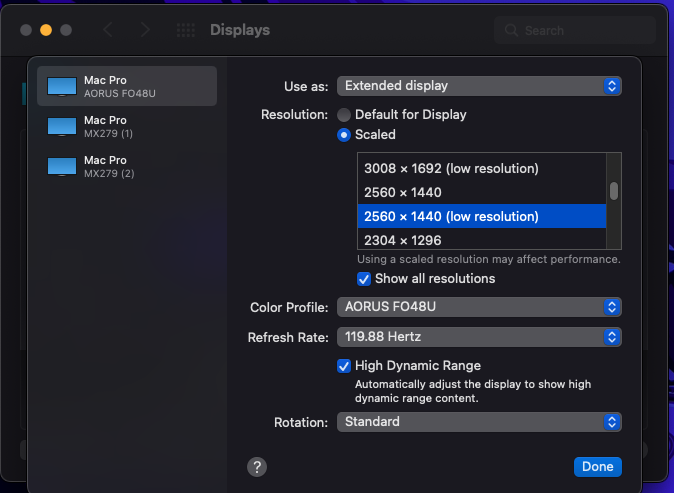Viewport: 674px width, 493px height.
Task: Open the Rotation dropdown menu
Action: point(479,422)
